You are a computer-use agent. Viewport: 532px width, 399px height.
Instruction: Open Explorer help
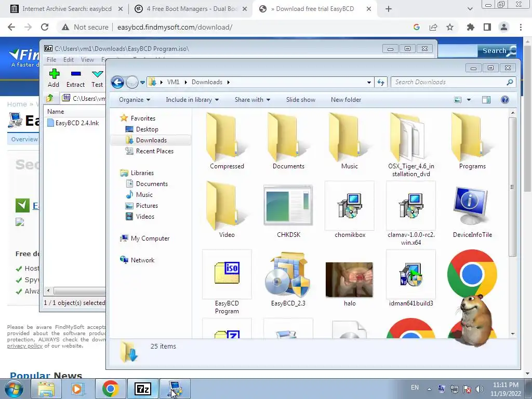point(505,100)
